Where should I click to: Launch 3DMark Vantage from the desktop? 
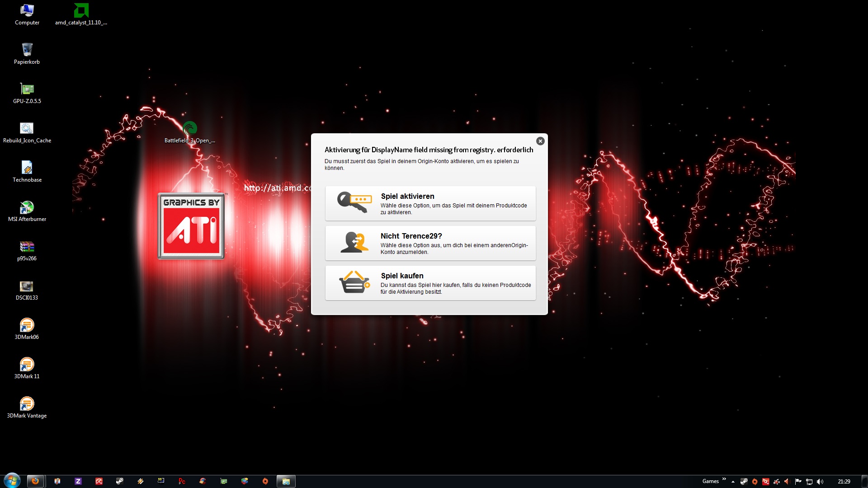[27, 408]
